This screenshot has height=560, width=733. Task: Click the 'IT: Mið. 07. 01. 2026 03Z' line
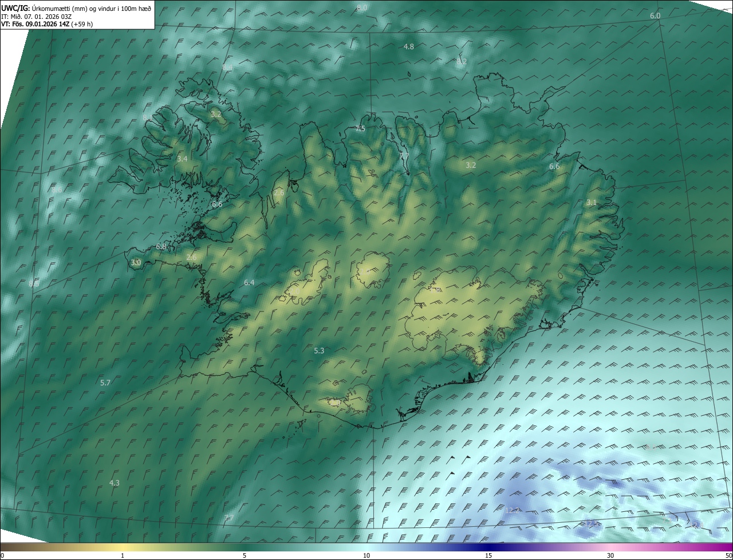[36, 17]
